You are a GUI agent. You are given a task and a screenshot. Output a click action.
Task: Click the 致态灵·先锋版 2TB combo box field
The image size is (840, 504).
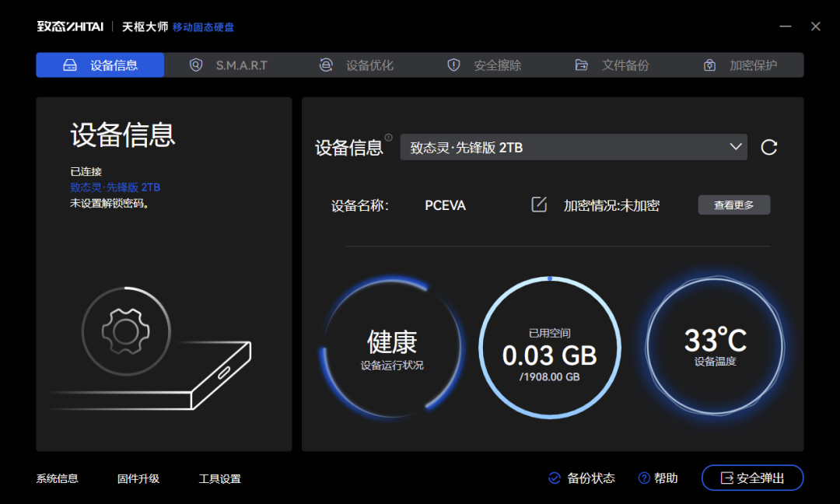pyautogui.click(x=573, y=147)
